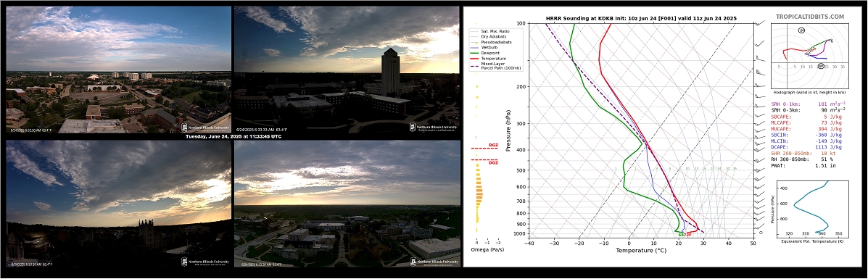Click the Northern Illinois University logo in top-left webcam

[x=204, y=128]
